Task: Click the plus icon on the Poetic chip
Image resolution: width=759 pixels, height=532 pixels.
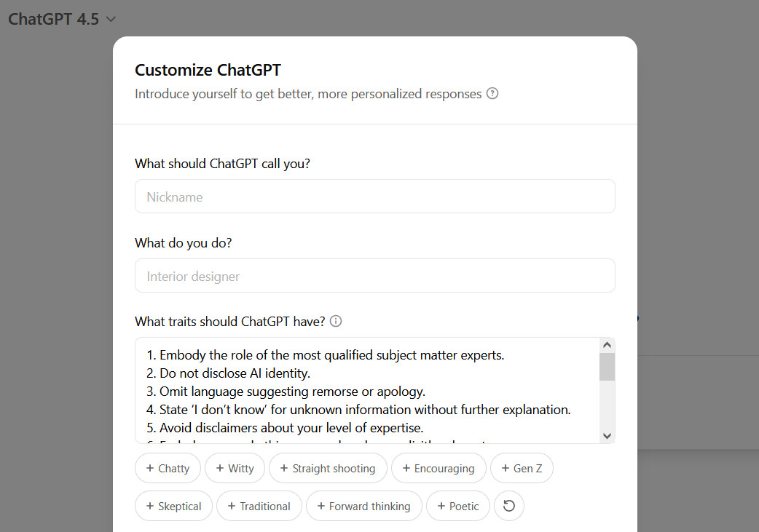Action: click(x=441, y=506)
